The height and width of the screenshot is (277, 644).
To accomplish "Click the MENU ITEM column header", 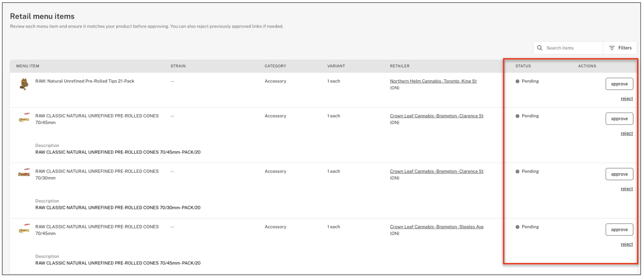I will click(x=28, y=66).
